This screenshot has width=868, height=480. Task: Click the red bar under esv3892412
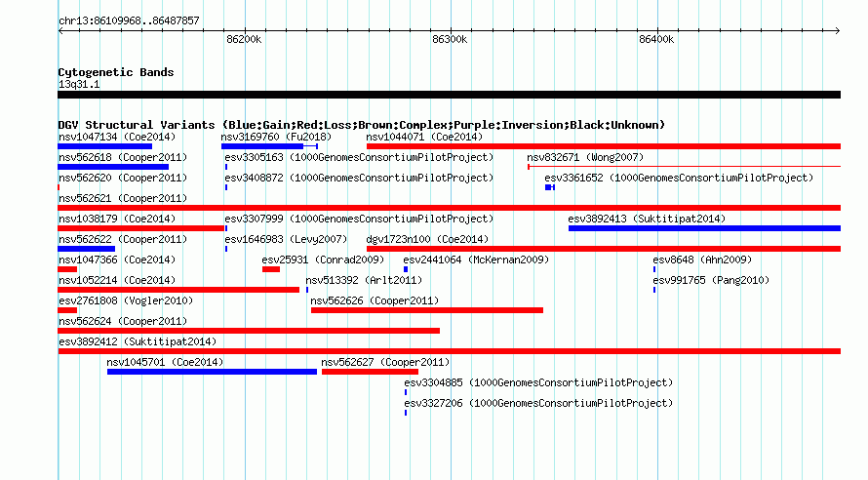pos(449,351)
